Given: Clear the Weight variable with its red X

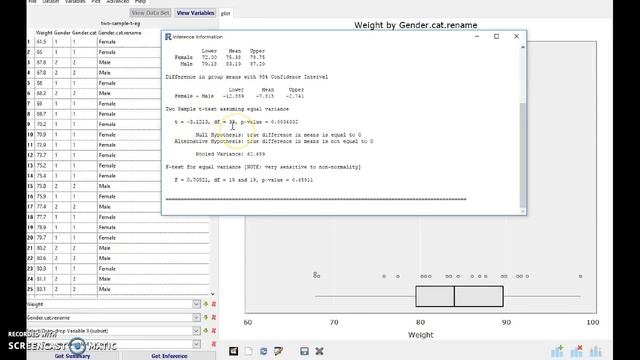Looking at the screenshot, I should 213,304.
